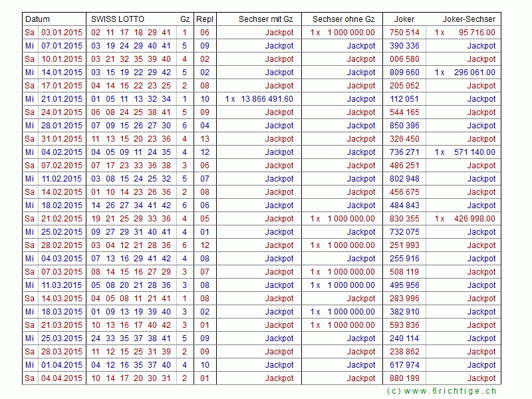Select the date 21.01.2015 cell
This screenshot has width=532, height=399.
click(x=62, y=99)
